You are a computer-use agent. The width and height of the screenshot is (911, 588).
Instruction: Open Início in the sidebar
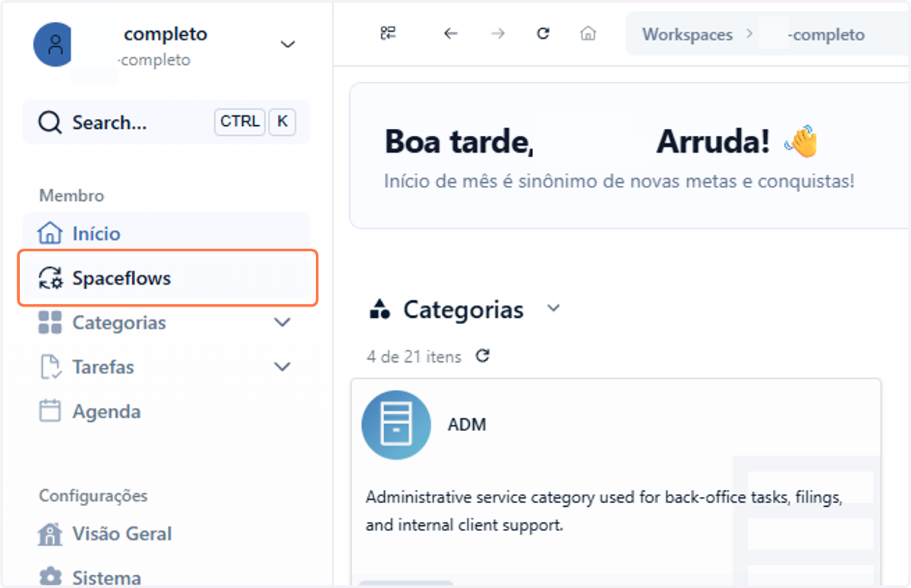tap(166, 233)
